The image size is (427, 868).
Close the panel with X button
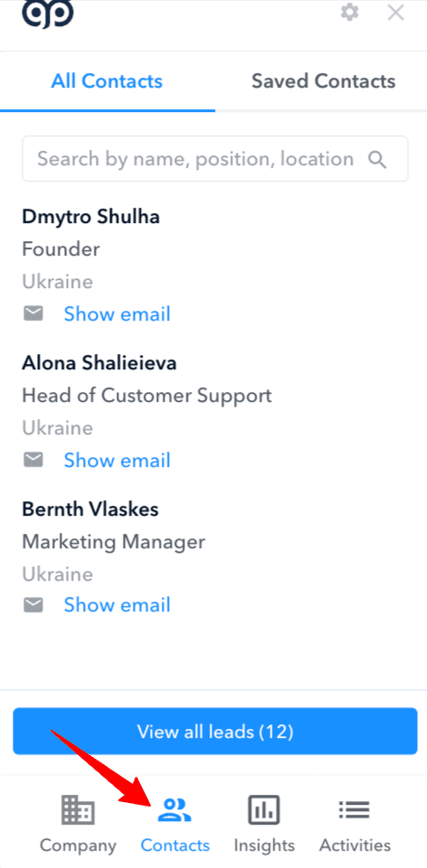[395, 12]
